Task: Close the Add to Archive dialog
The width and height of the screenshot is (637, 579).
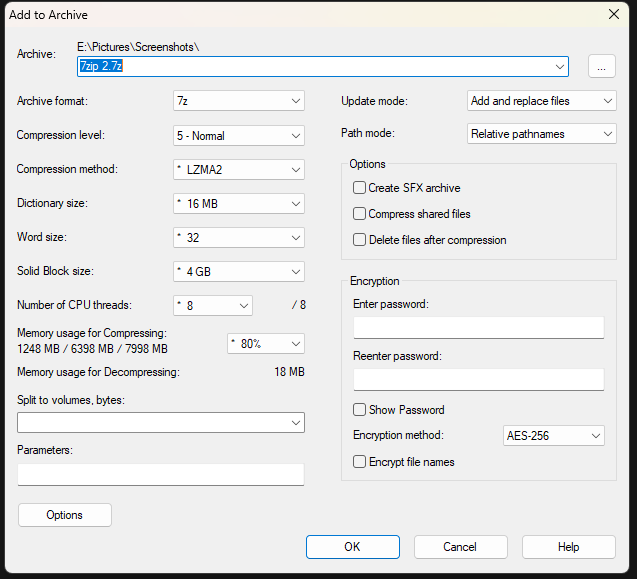Action: tap(613, 14)
